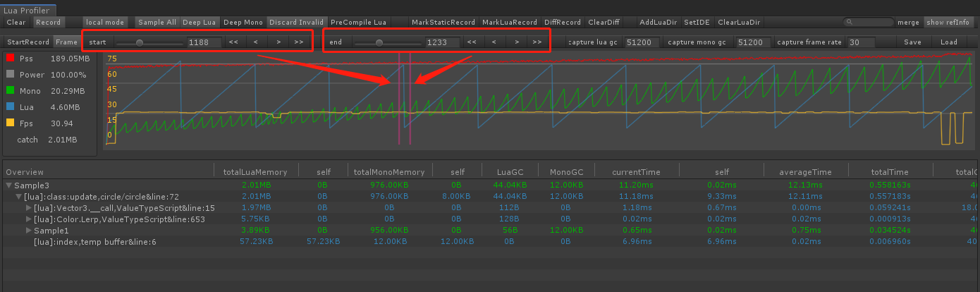The height and width of the screenshot is (292, 980).
Task: Step start frame back with <
Action: tap(255, 42)
